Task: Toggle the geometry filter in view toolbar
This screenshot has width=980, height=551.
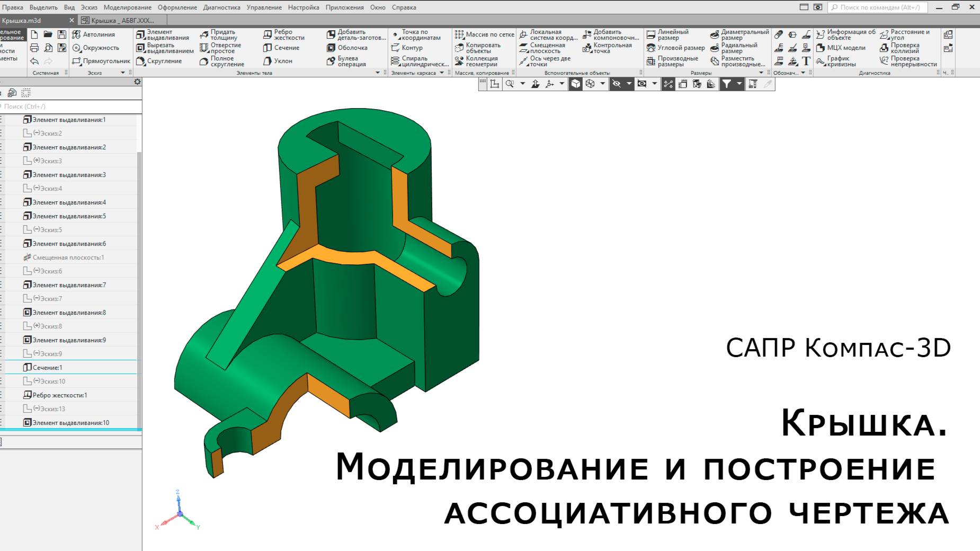Action: (x=727, y=83)
